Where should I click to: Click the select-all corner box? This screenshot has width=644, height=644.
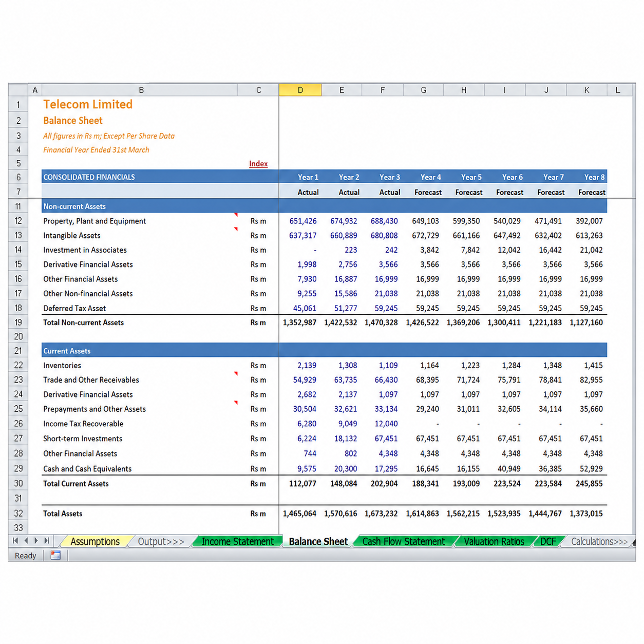click(x=18, y=90)
